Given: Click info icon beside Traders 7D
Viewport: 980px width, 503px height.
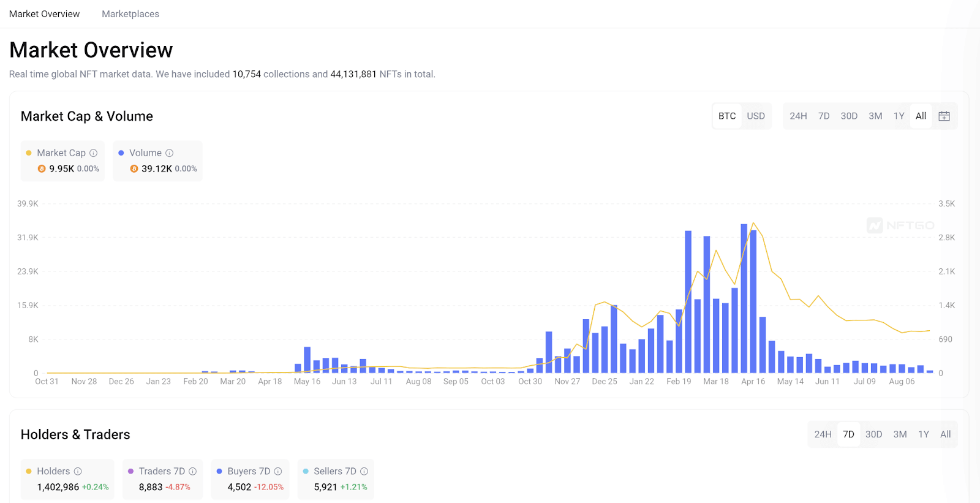Looking at the screenshot, I should pyautogui.click(x=192, y=471).
